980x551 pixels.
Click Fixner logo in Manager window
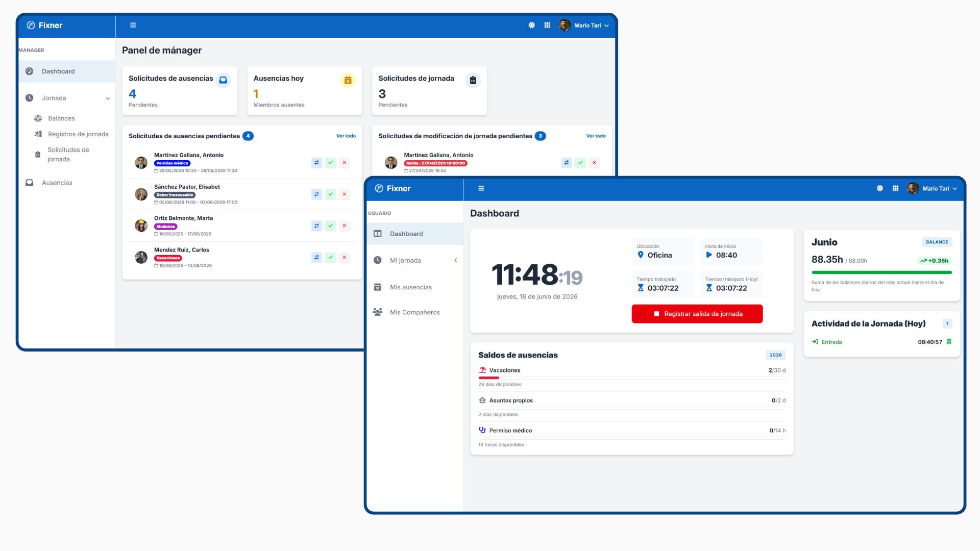(x=44, y=25)
